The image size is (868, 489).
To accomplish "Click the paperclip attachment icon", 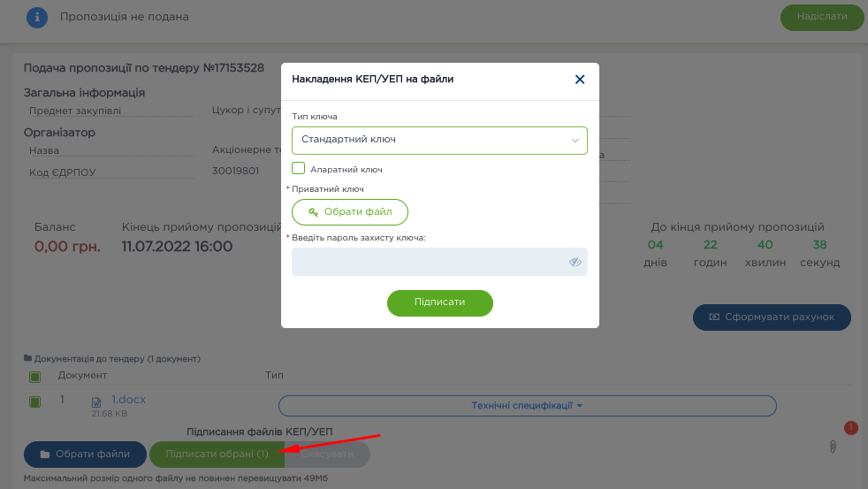I will (833, 447).
